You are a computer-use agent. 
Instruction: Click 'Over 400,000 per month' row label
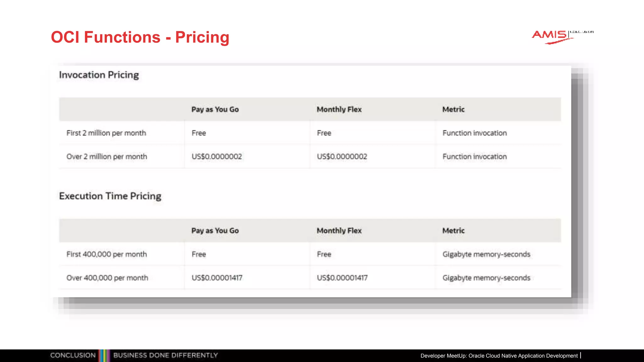point(107,278)
